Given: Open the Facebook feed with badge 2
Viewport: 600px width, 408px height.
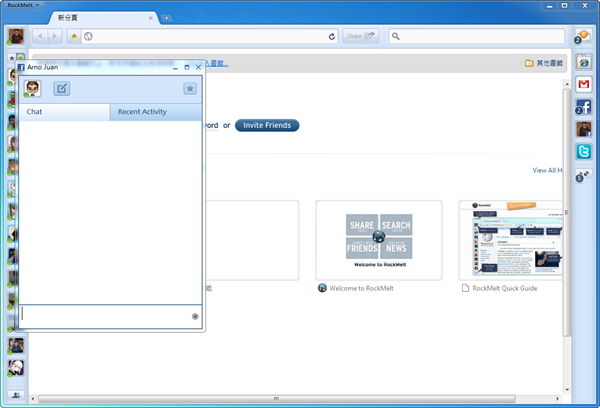Looking at the screenshot, I should pyautogui.click(x=584, y=107).
